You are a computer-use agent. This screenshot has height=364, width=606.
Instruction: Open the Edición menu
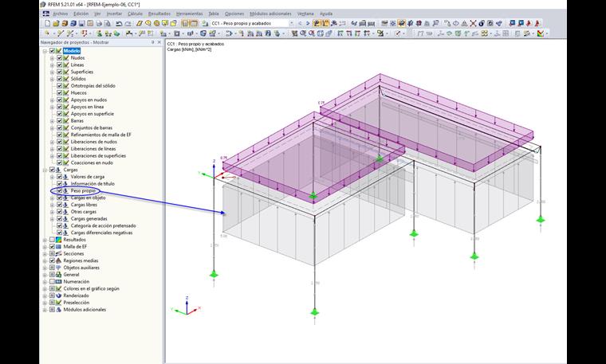81,14
